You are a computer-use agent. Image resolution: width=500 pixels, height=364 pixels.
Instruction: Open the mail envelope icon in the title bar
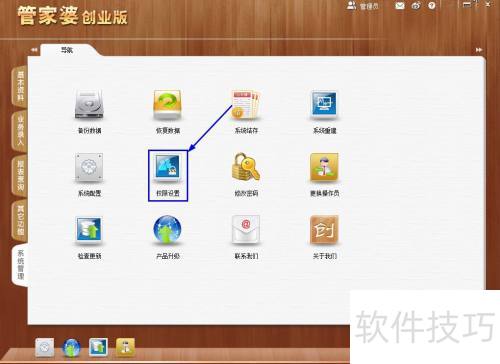(x=400, y=6)
